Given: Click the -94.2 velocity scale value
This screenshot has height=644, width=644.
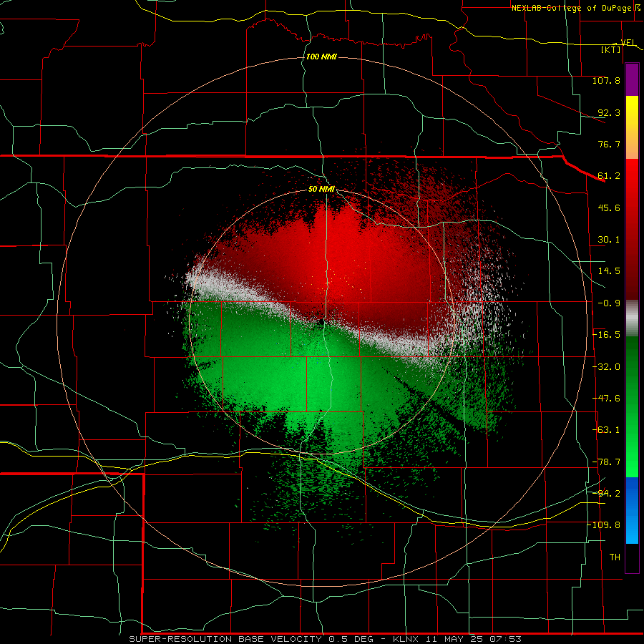Looking at the screenshot, I should tap(606, 493).
